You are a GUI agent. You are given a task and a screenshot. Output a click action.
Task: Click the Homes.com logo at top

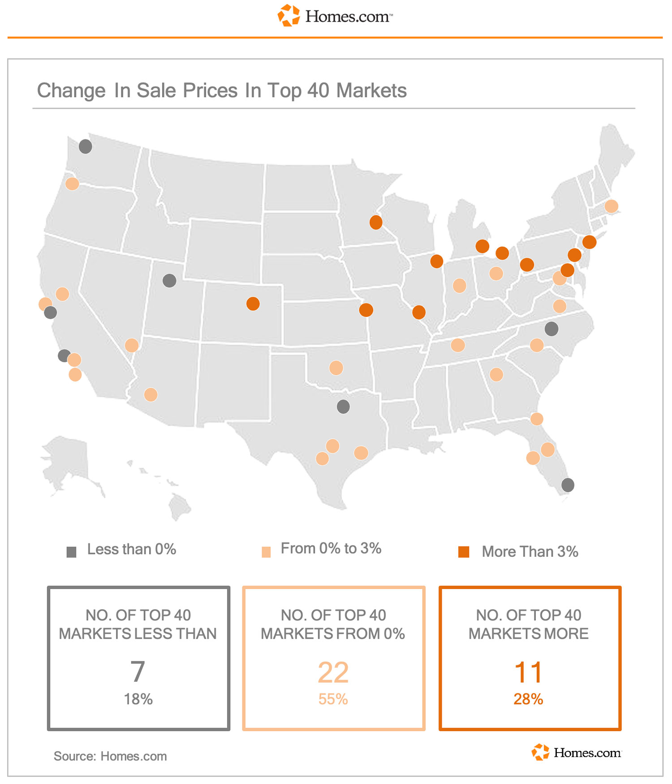(x=335, y=16)
